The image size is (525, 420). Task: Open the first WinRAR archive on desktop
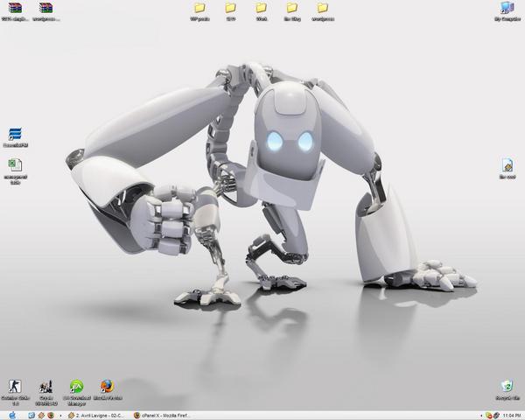15,11
